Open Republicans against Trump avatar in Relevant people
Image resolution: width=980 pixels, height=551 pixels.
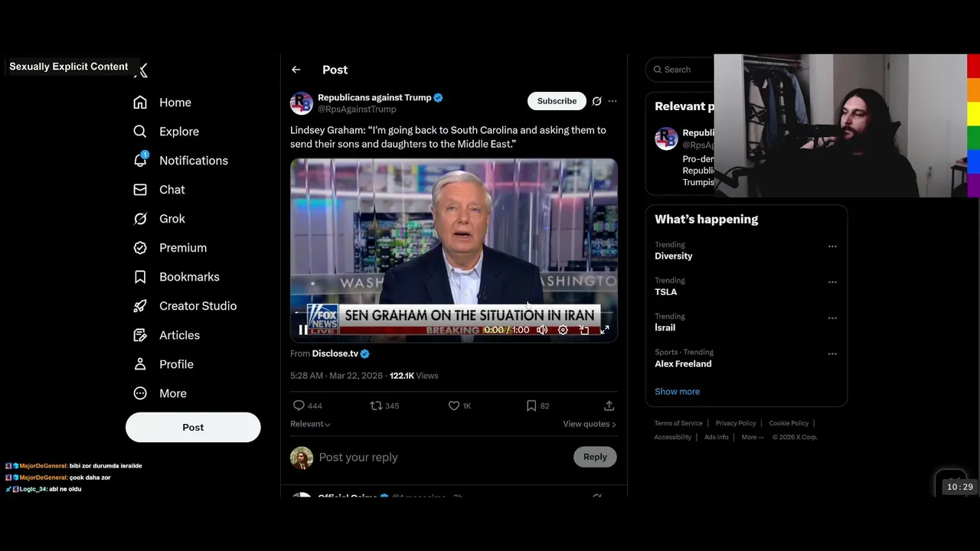pos(666,139)
